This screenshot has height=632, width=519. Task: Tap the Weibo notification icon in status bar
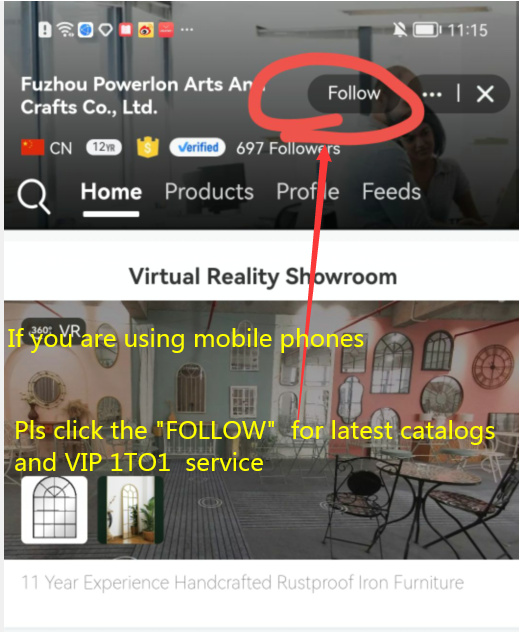(145, 30)
